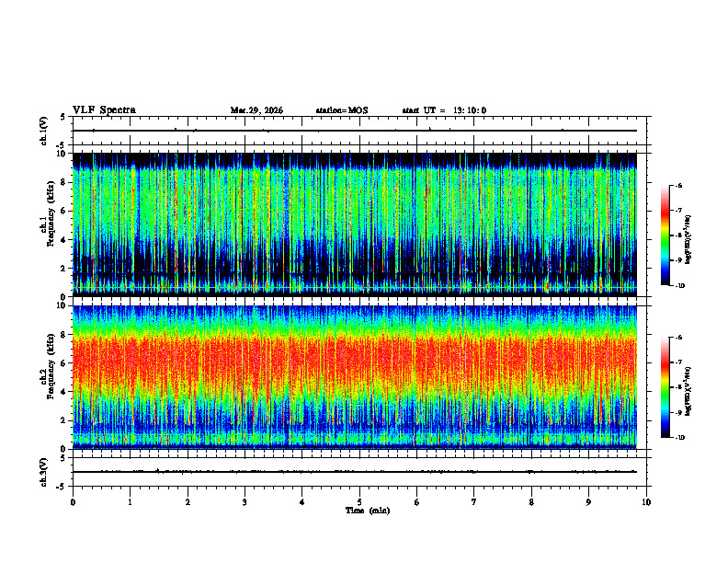Select the date text "Mar.29, 2026"

click(256, 110)
